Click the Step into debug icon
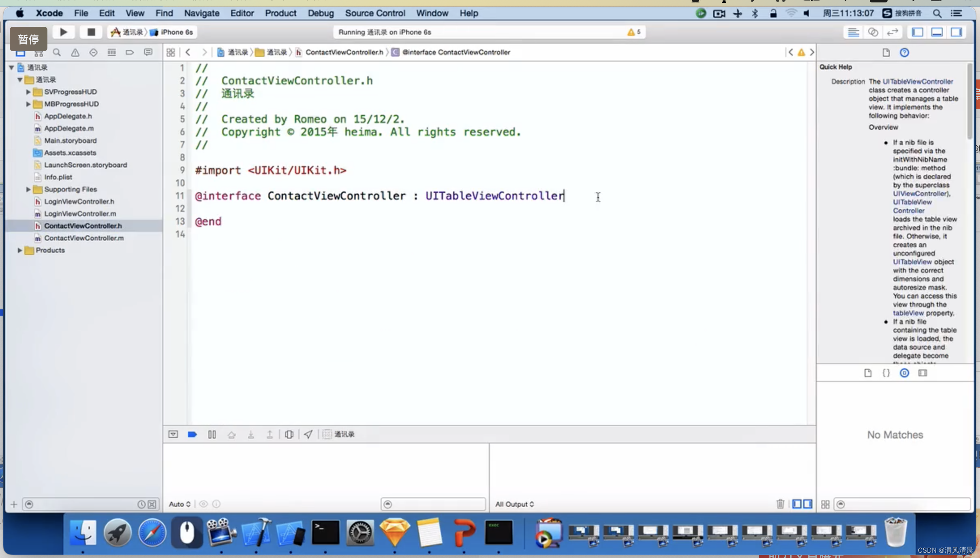This screenshot has width=980, height=558. tap(251, 434)
